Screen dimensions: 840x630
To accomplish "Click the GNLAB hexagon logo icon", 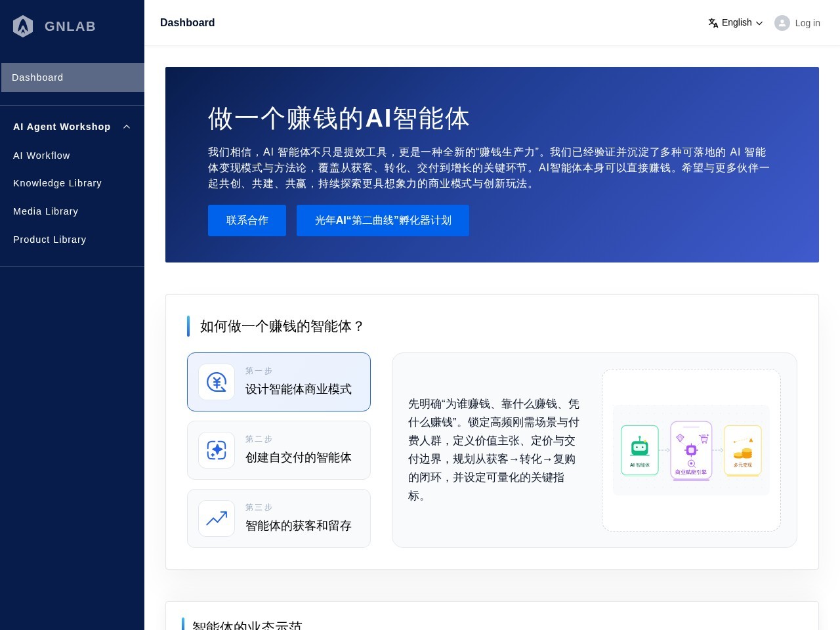I will click(x=23, y=26).
